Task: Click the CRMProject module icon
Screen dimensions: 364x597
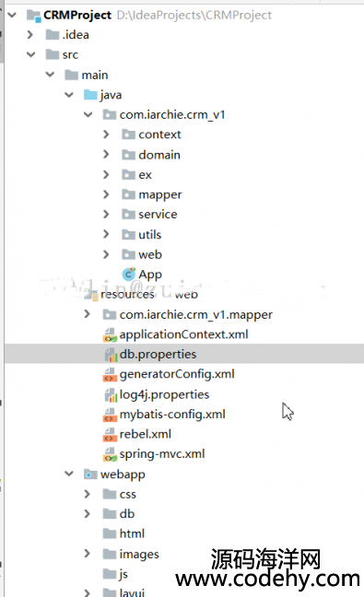Action: coord(33,16)
